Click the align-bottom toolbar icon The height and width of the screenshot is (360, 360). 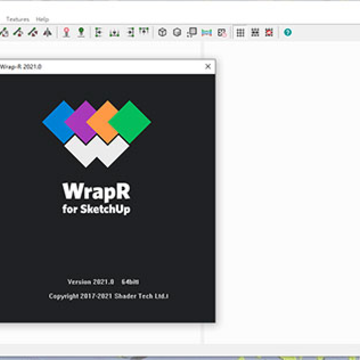(114, 32)
